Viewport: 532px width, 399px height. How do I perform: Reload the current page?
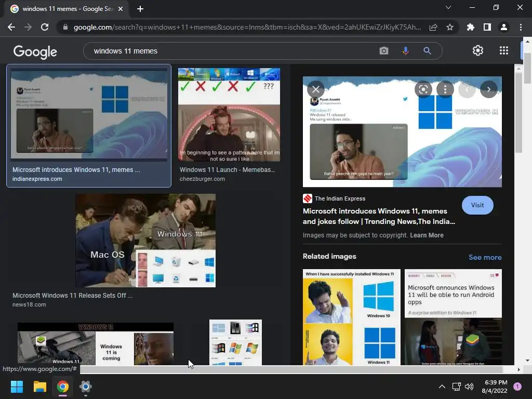pyautogui.click(x=45, y=27)
